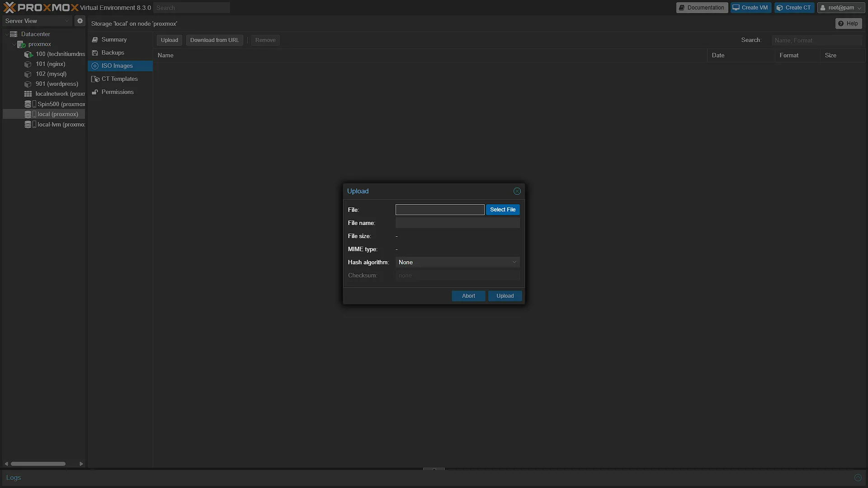868x488 pixels.
Task: Select container 101 (nginx)
Action: 50,64
